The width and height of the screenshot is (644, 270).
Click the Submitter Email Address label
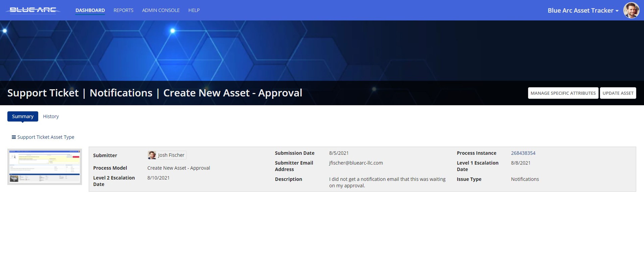[294, 166]
